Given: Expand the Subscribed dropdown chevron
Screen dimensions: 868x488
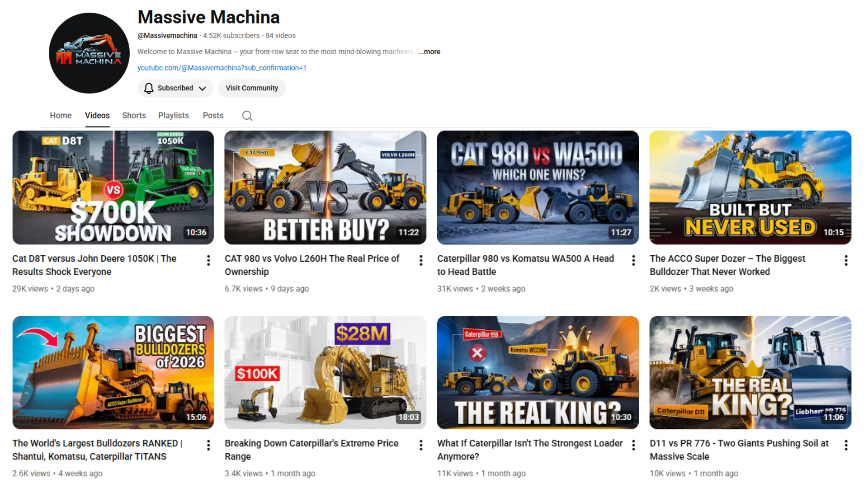Looking at the screenshot, I should click(203, 89).
